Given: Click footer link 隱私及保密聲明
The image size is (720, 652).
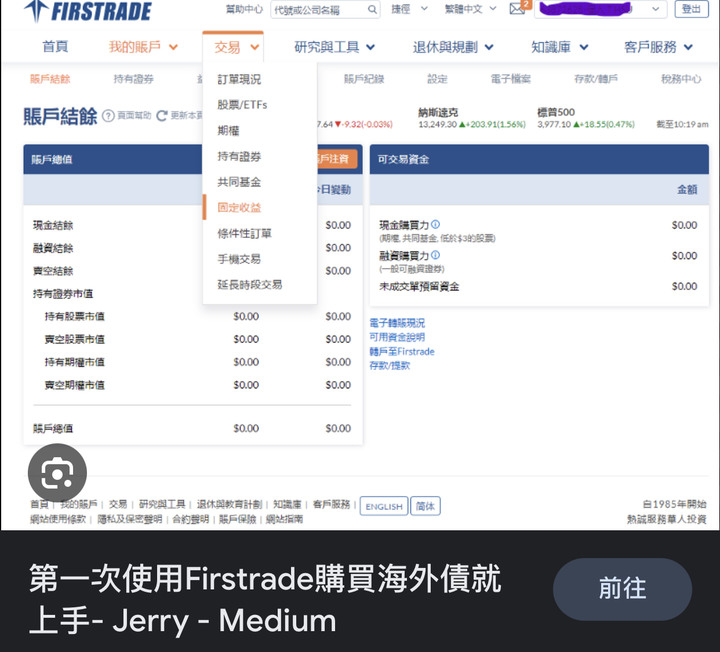Looking at the screenshot, I should 129,519.
